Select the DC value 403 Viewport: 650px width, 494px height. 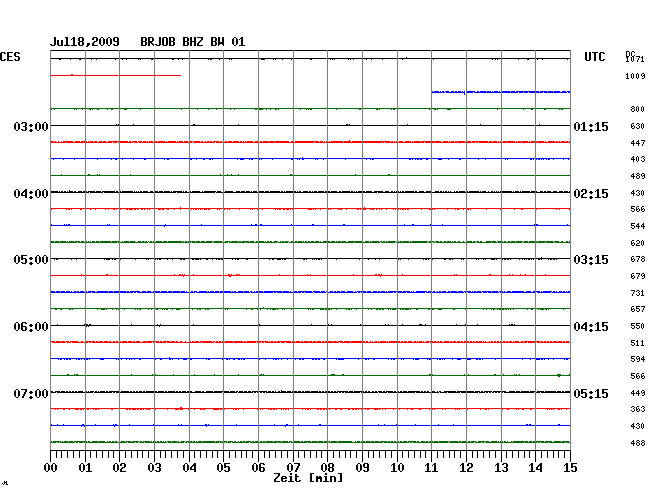tap(638, 159)
